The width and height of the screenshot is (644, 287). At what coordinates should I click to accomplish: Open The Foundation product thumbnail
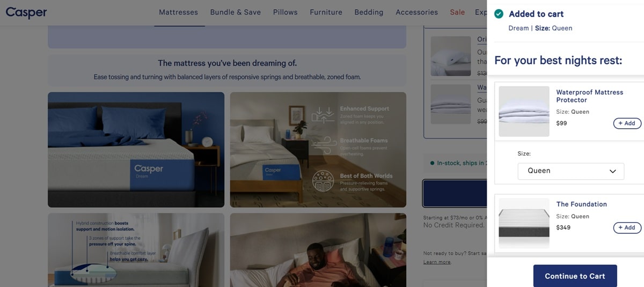coord(524,223)
